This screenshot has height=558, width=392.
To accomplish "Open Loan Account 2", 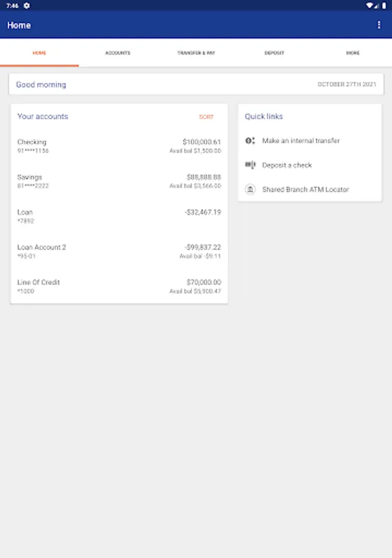I will point(119,251).
